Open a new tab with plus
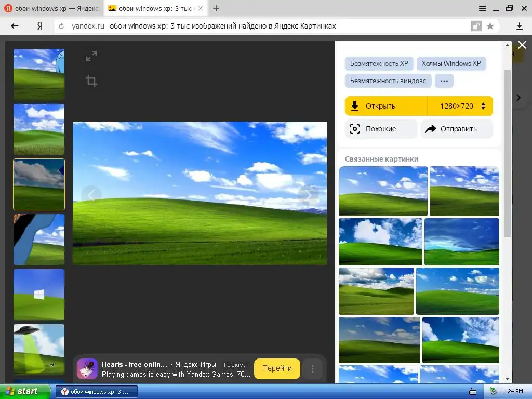Screen dimensions: 532x399 pyautogui.click(x=216, y=8)
